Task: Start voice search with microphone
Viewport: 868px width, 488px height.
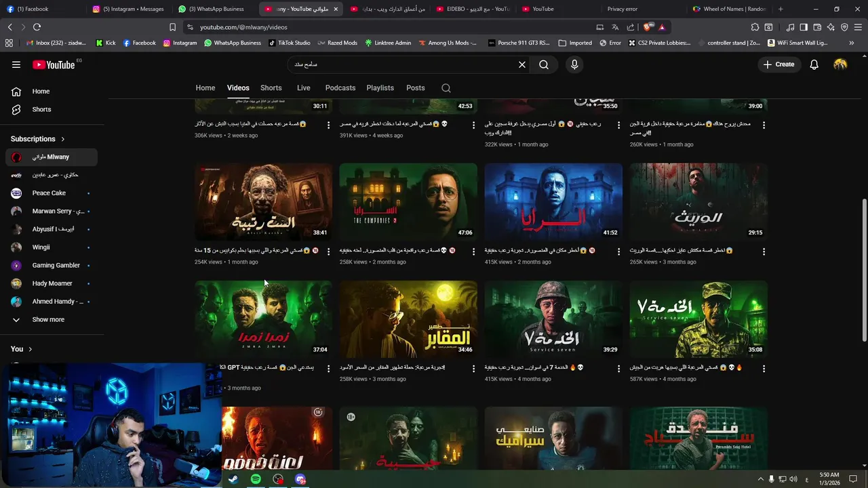Action: [574, 64]
